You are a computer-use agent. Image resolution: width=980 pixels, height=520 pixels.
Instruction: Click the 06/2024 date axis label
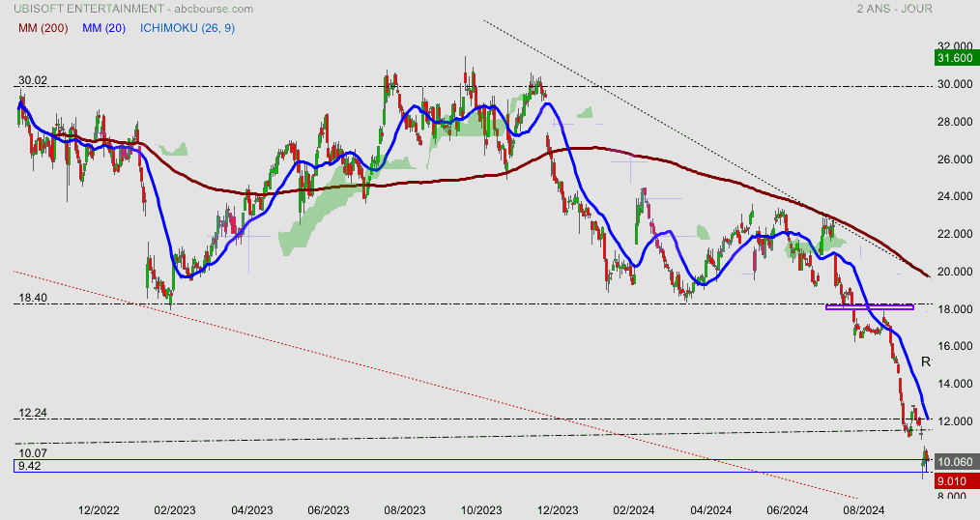(787, 510)
